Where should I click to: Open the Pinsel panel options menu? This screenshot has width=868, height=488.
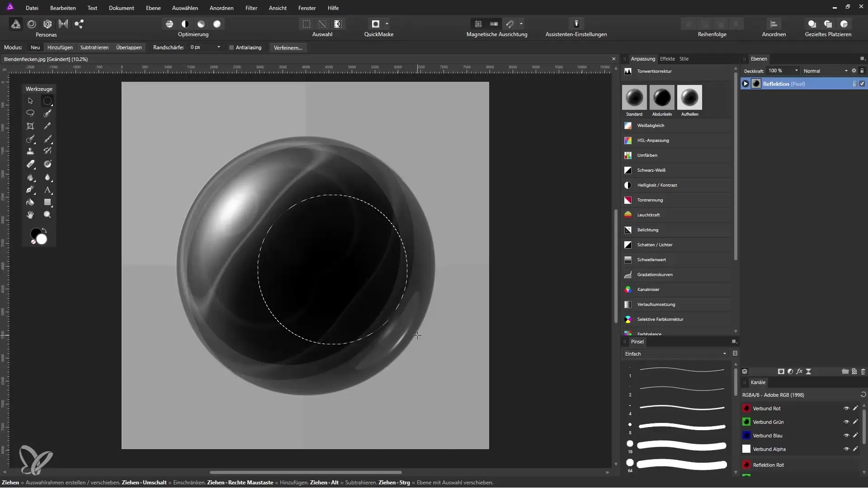pos(734,342)
